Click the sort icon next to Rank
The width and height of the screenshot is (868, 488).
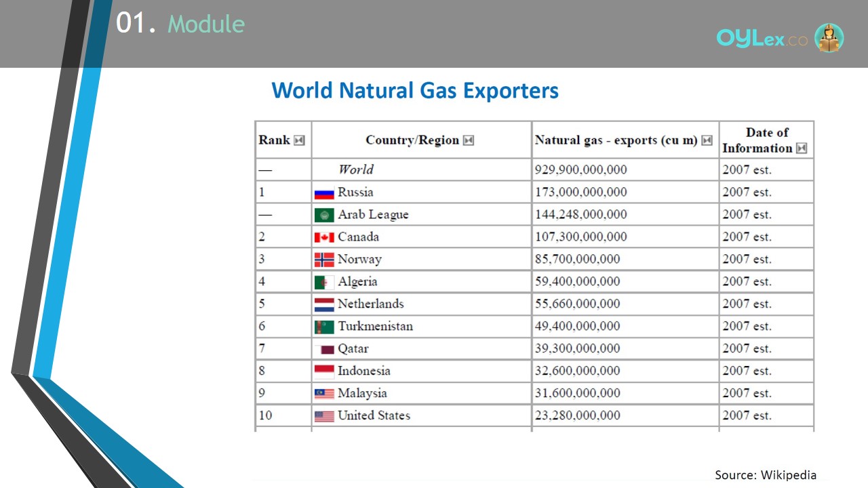tap(299, 140)
